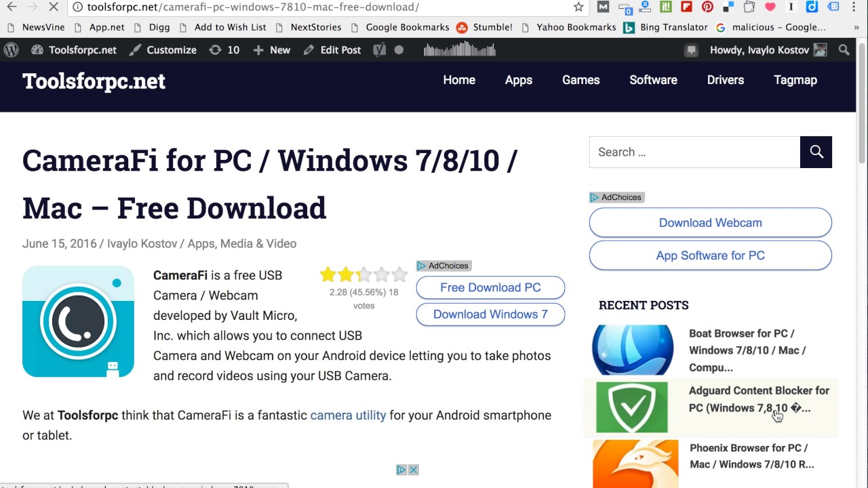The width and height of the screenshot is (868, 488).
Task: Click the Download Windows 7 button
Action: tap(490, 314)
